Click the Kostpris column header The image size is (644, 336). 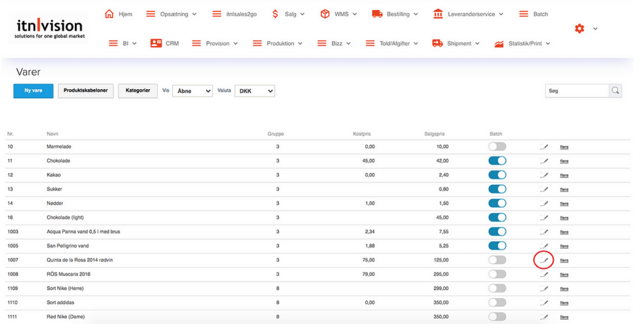point(362,134)
